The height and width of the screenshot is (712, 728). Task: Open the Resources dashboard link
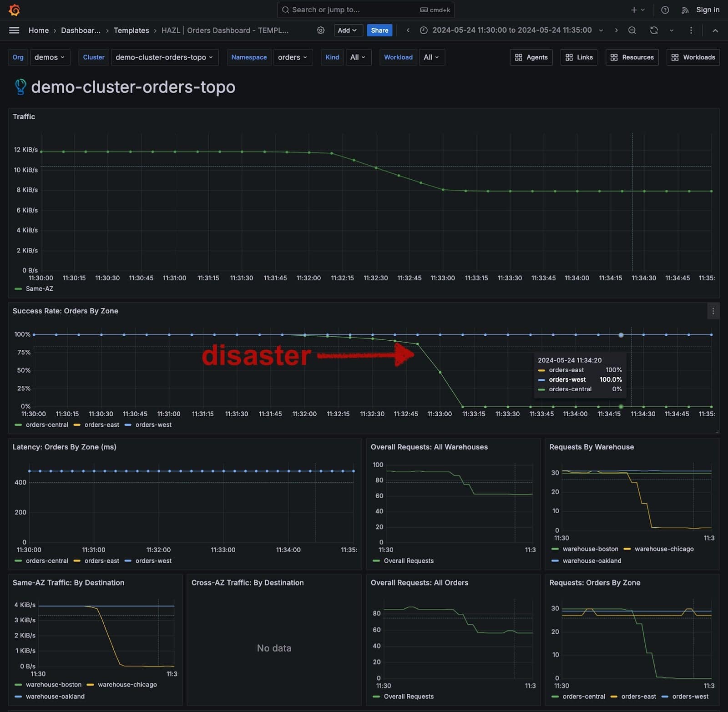632,57
